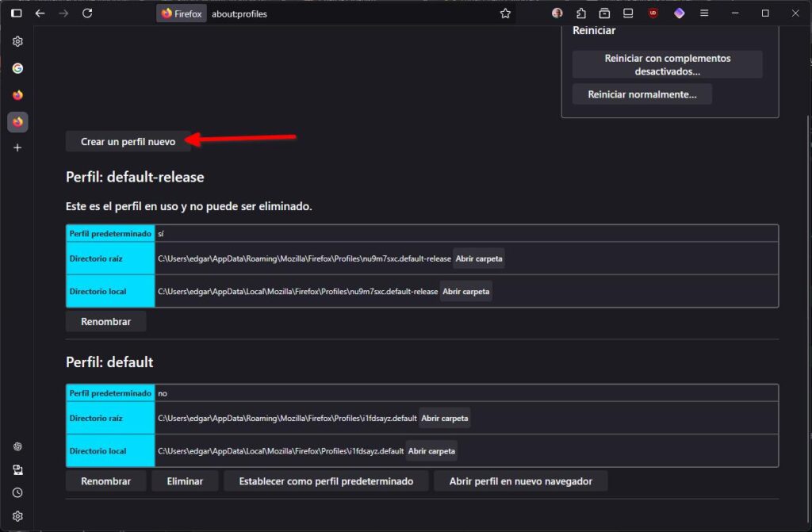Click the heading 'Perfil: default'
812x532 pixels.
(x=109, y=362)
